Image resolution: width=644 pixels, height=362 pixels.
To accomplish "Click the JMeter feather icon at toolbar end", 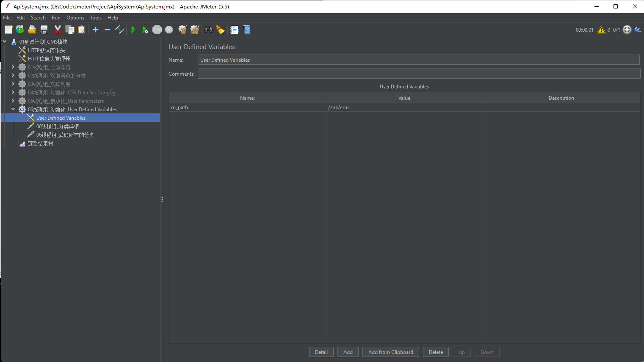I will pos(638,30).
